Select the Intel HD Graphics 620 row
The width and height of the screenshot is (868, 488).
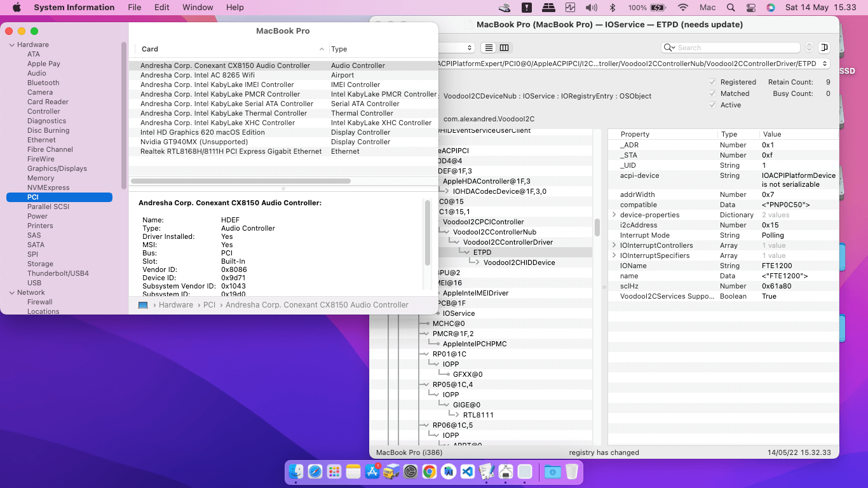tap(283, 132)
